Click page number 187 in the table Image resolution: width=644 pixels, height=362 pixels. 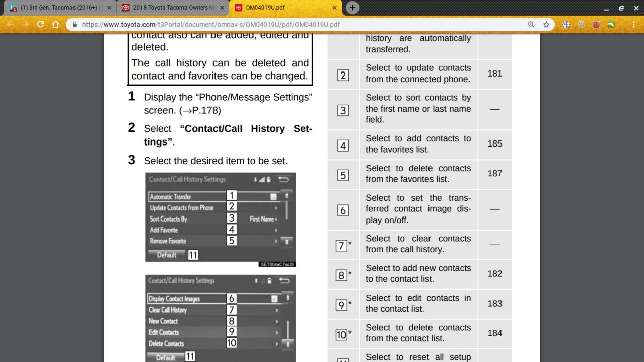coord(495,174)
